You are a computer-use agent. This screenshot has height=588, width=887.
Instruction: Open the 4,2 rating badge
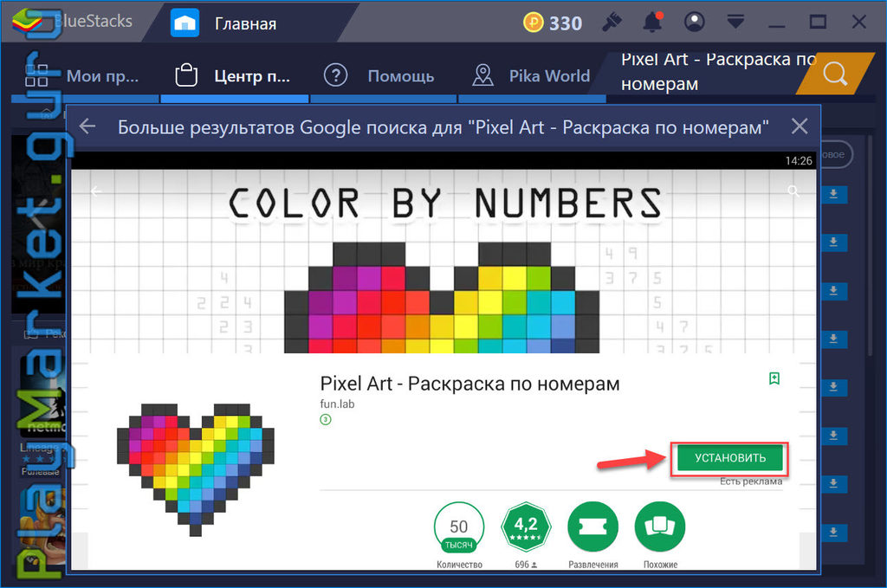click(526, 527)
